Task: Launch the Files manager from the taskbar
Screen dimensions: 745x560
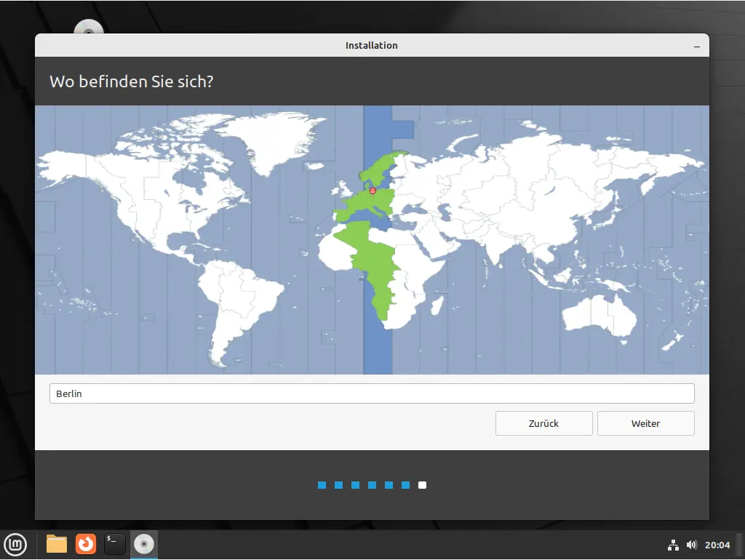Action: pos(57,544)
